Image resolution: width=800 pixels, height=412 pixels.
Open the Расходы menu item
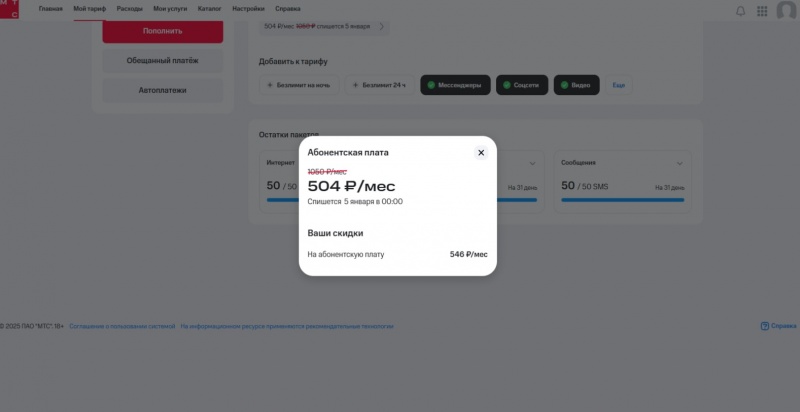point(129,8)
